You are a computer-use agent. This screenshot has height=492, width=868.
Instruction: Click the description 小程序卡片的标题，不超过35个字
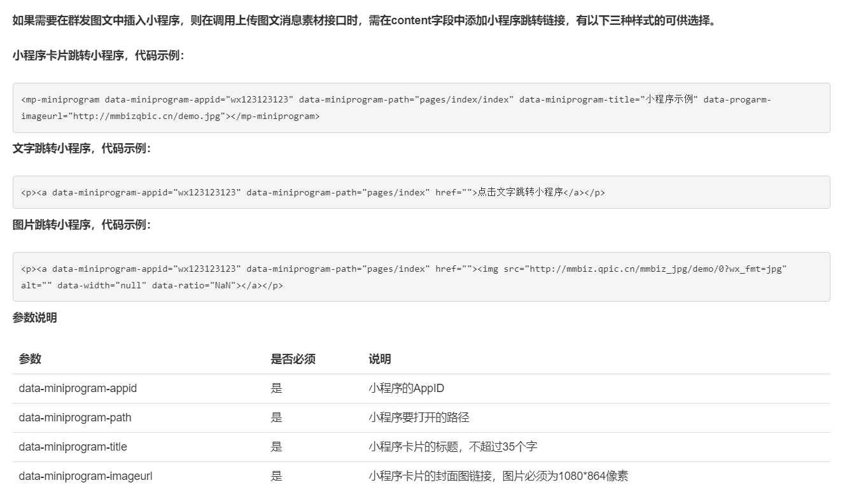click(x=452, y=447)
